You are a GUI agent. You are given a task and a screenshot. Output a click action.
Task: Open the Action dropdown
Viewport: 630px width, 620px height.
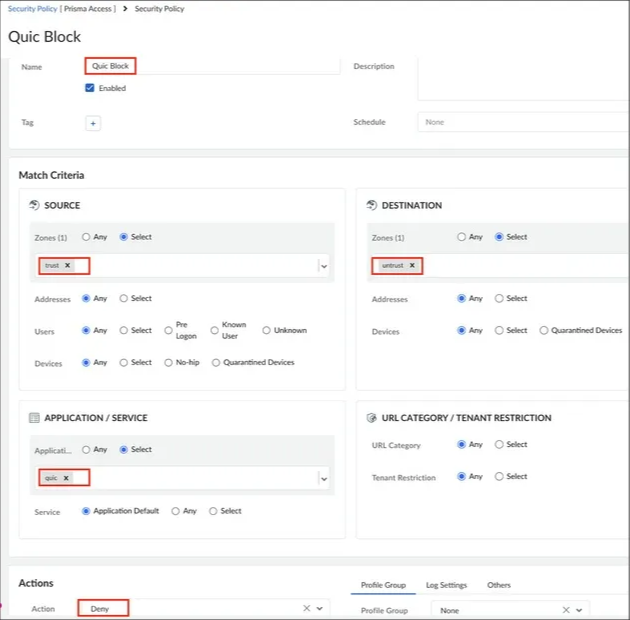point(320,608)
